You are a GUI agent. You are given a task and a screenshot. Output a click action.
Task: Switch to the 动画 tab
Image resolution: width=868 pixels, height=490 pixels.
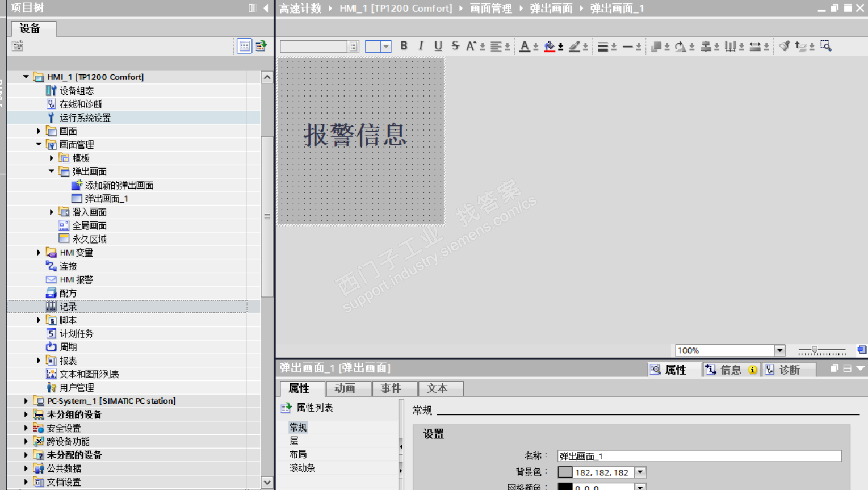point(348,388)
